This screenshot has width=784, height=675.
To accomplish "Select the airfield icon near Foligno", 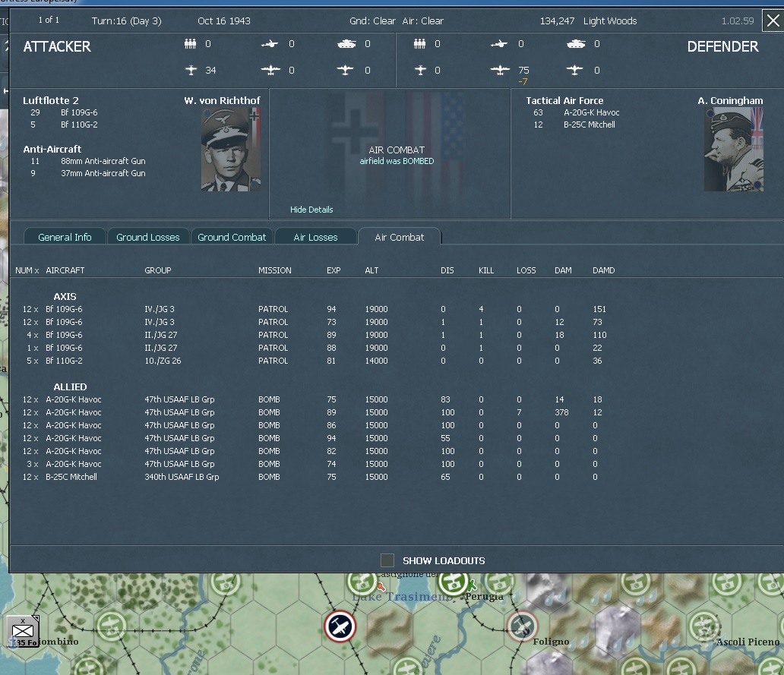I will [521, 626].
